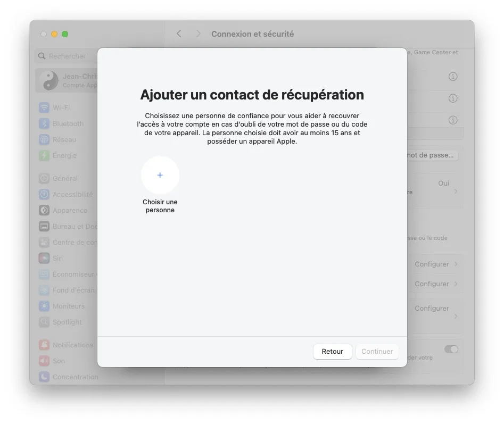This screenshot has width=504, height=424.
Task: Select Apparence from the sidebar menu
Action: (44, 210)
